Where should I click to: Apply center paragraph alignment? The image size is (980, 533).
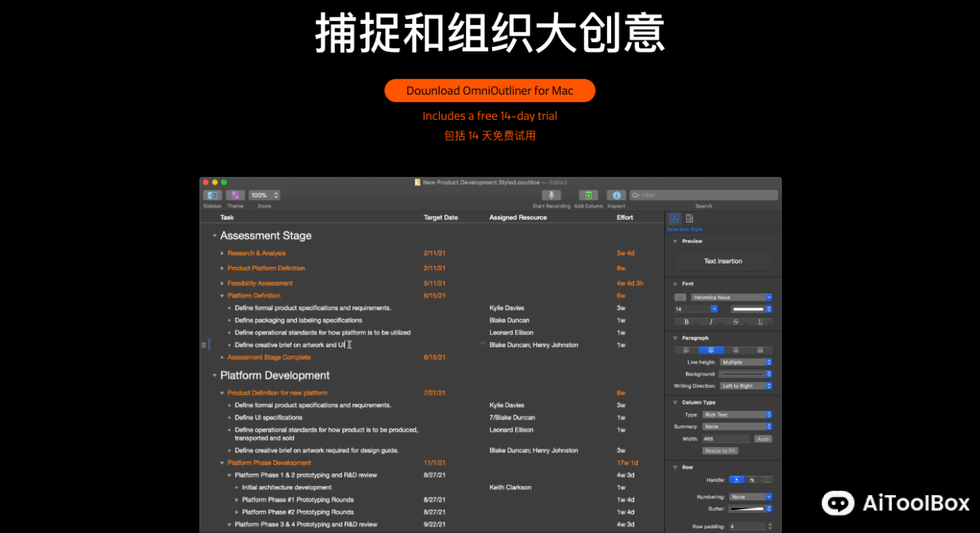[x=711, y=350]
